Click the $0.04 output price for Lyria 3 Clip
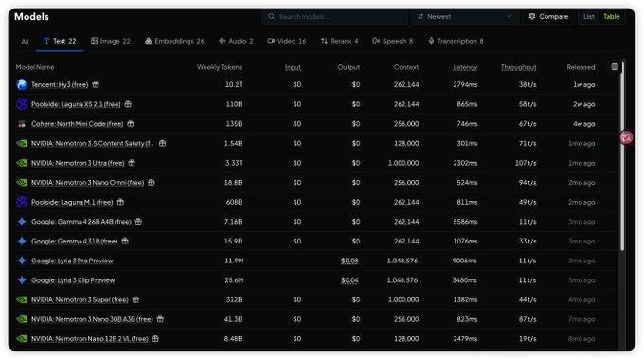The width and height of the screenshot is (644, 360). [x=349, y=280]
